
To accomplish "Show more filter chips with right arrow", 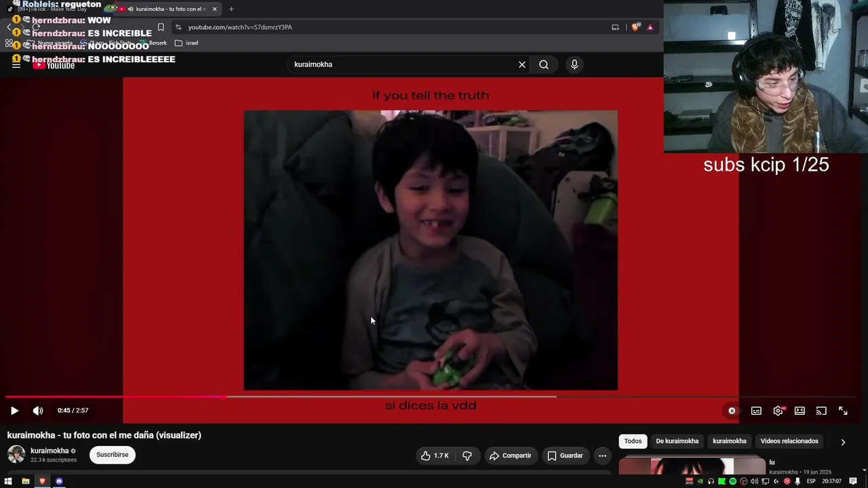I will click(843, 442).
